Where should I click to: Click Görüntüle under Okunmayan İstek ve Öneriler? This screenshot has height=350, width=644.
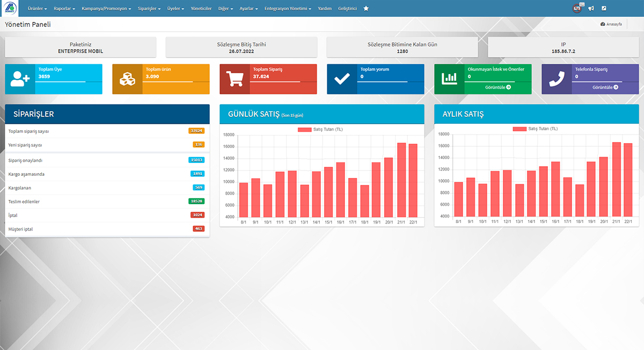click(497, 87)
